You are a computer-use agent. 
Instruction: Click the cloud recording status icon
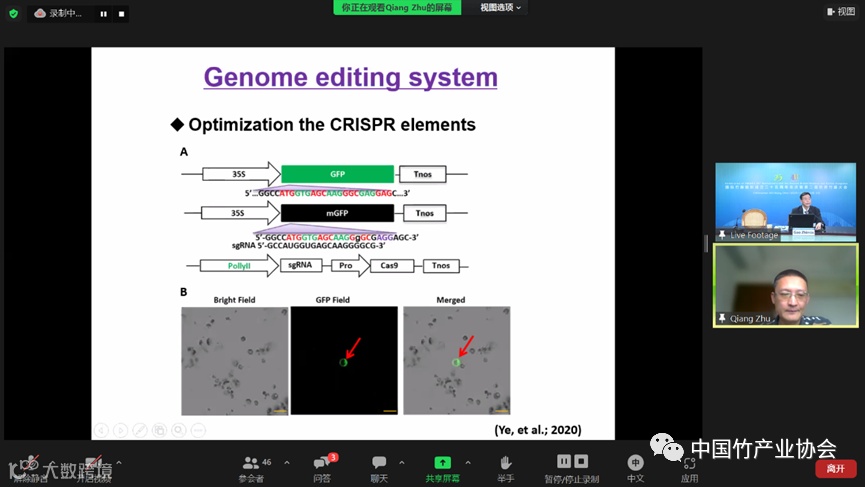coord(40,13)
